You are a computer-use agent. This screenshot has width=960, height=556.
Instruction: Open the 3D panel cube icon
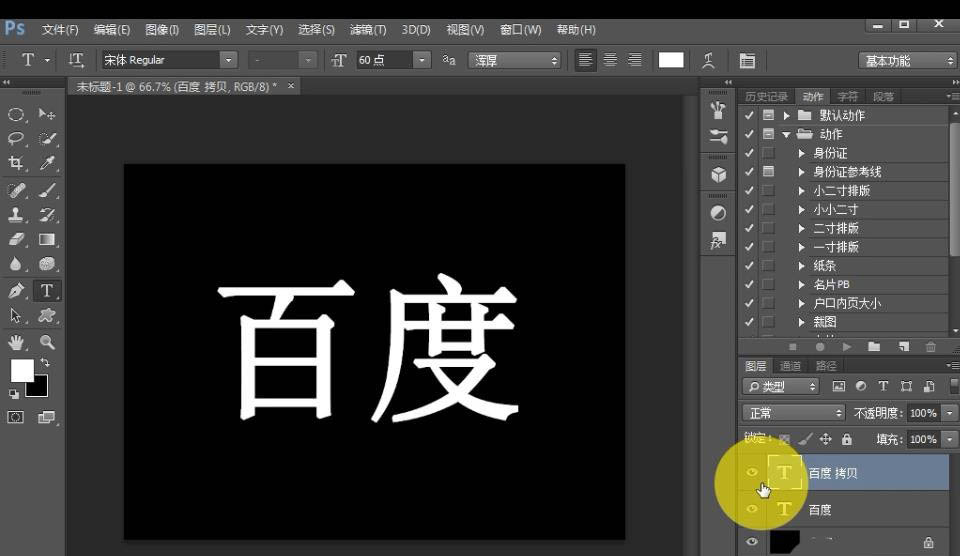(x=718, y=175)
